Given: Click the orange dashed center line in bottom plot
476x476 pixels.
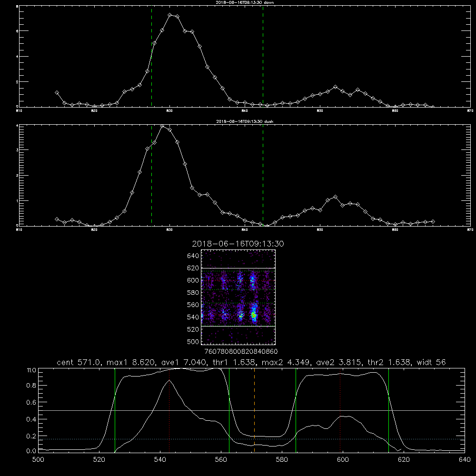Looking at the screenshot, I should [254, 410].
